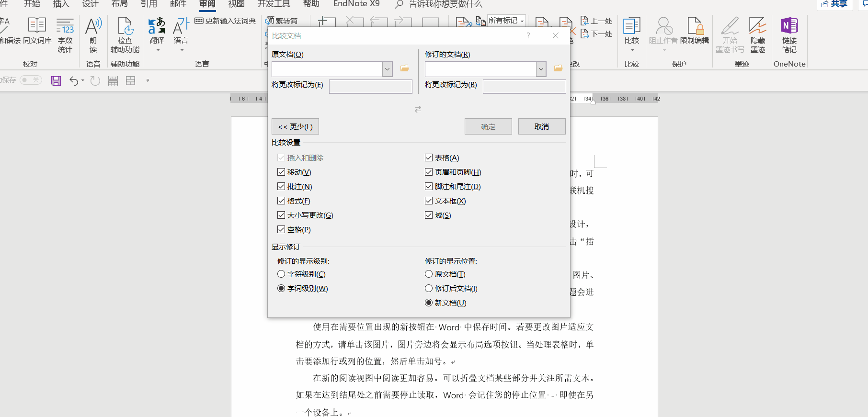Open the Design (设计) tab
This screenshot has height=417, width=868.
(90, 4)
